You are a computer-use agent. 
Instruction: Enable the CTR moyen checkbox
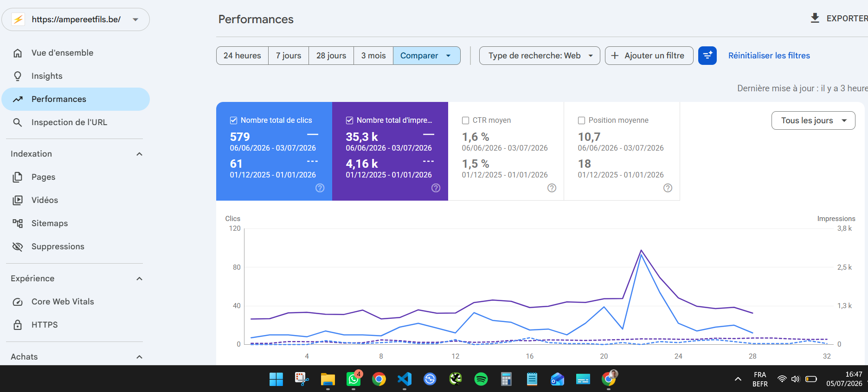466,120
